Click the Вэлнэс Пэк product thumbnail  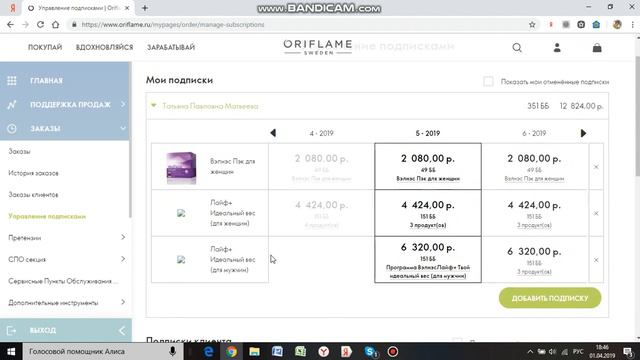point(181,167)
